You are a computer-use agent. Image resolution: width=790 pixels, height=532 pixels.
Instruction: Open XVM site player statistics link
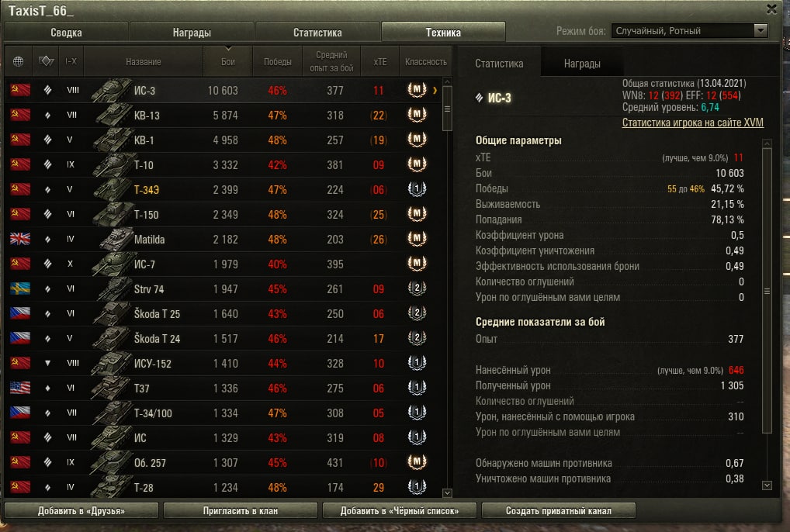[x=692, y=123]
